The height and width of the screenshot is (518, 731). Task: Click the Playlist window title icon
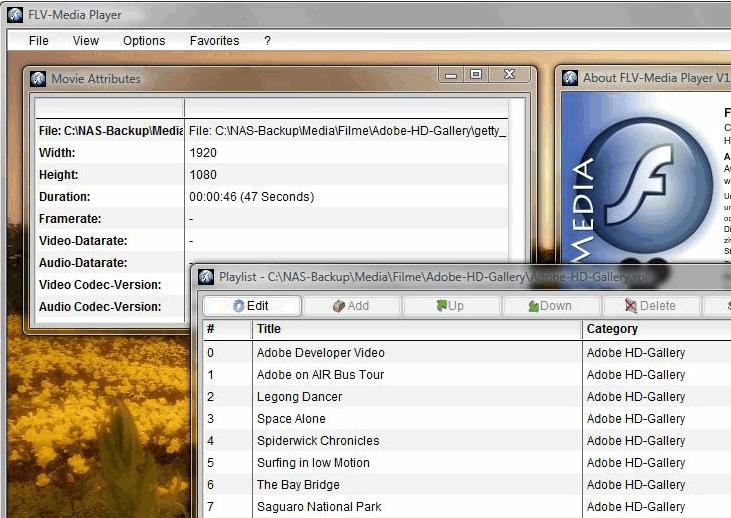(206, 276)
